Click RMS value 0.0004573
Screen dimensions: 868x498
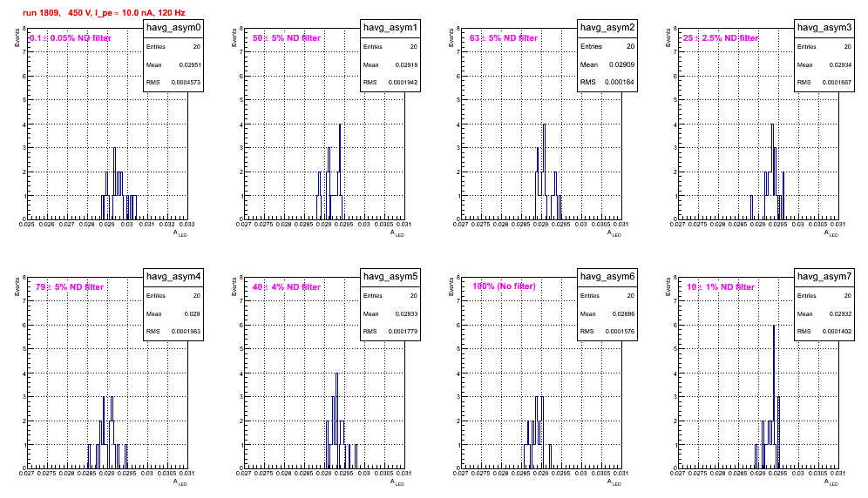click(x=186, y=83)
